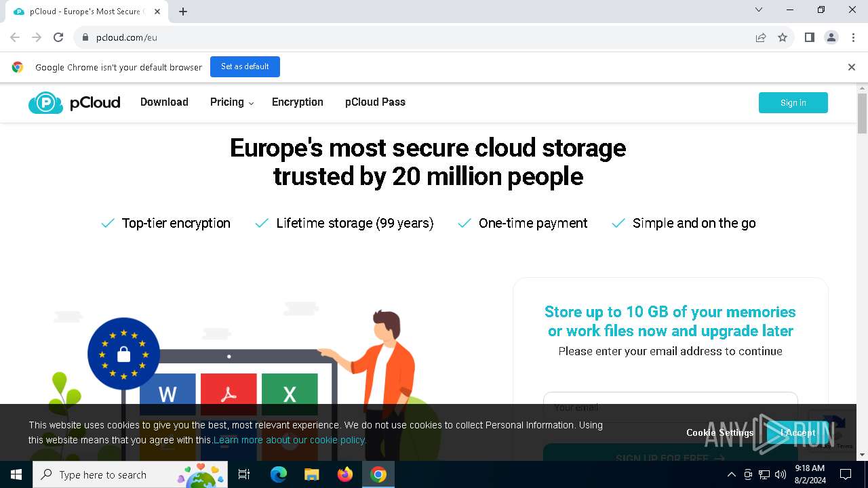Open Cookie Settings
The height and width of the screenshot is (488, 868).
(719, 432)
